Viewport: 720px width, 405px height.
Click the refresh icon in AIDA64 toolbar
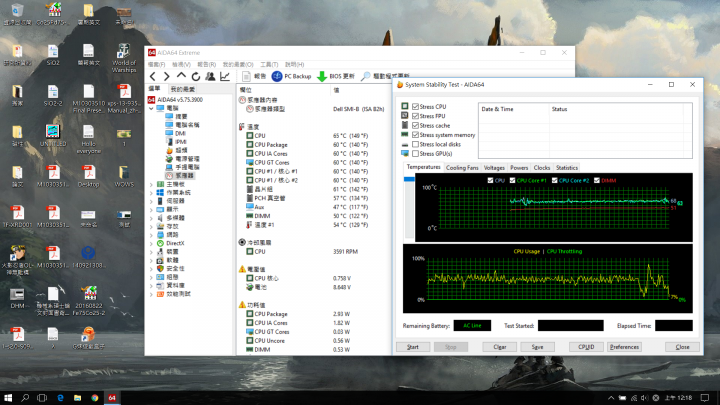pyautogui.click(x=196, y=76)
